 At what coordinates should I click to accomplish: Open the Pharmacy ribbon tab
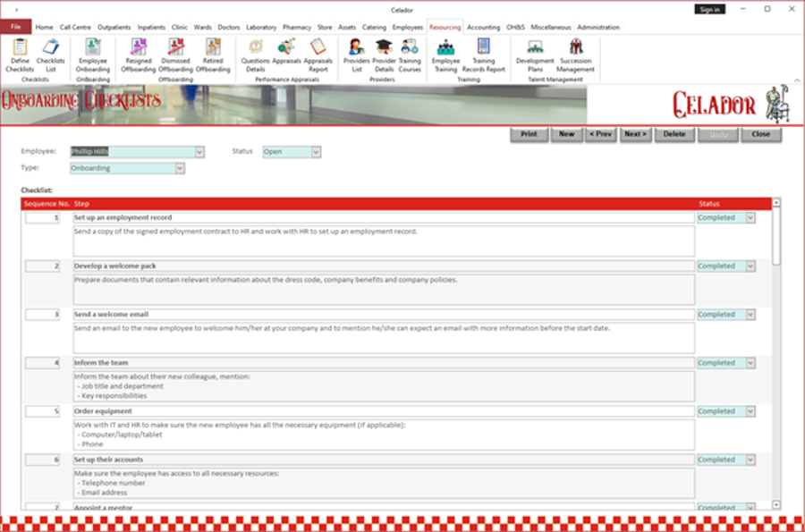(x=296, y=27)
